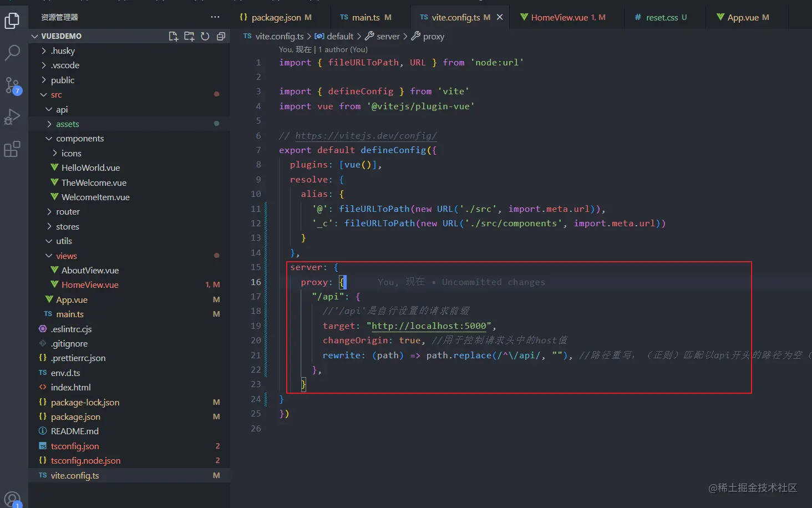Open the vitejs.dev config link in comment

[x=366, y=135]
